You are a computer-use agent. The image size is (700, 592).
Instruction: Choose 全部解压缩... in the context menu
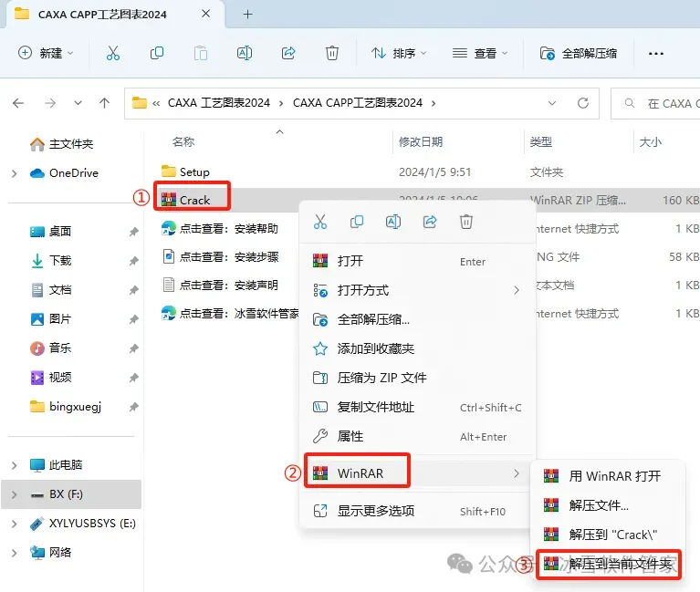click(417, 319)
